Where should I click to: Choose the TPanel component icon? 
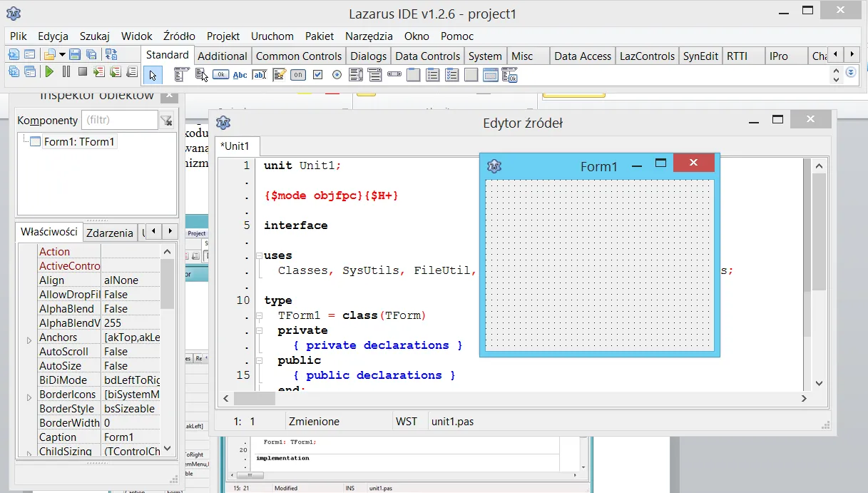click(x=471, y=74)
